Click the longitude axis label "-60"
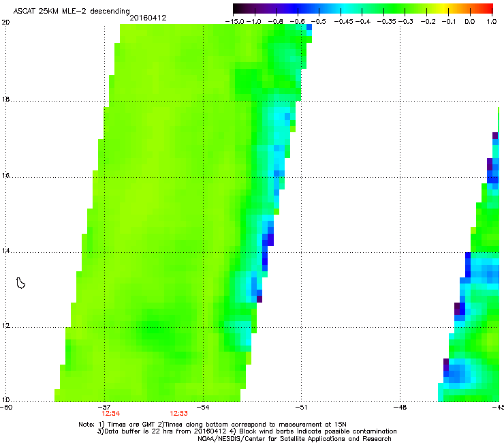 6,408
